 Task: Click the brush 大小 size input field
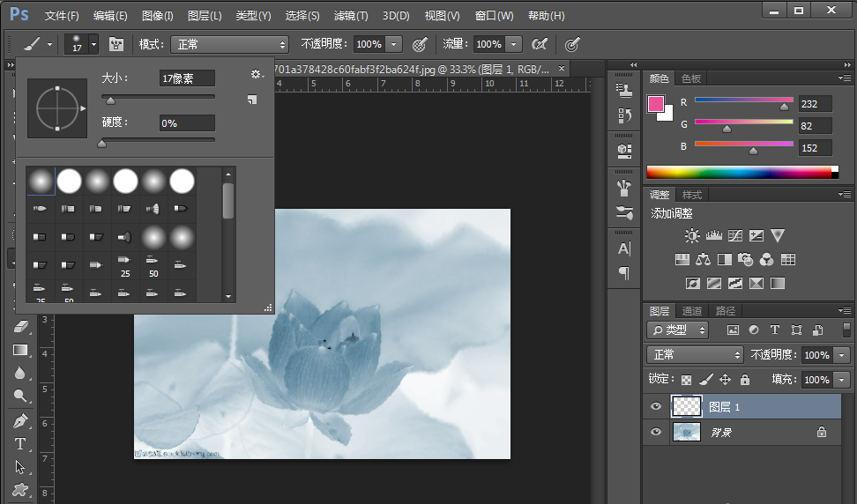coord(187,78)
